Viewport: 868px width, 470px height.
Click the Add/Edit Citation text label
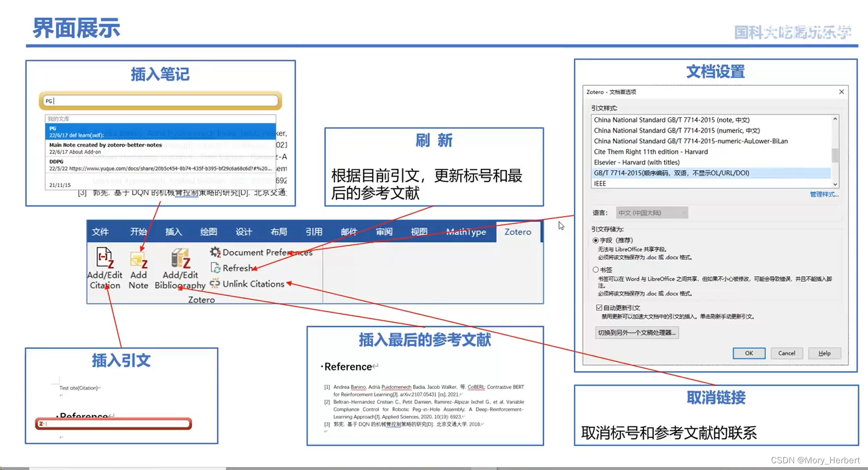click(105, 280)
